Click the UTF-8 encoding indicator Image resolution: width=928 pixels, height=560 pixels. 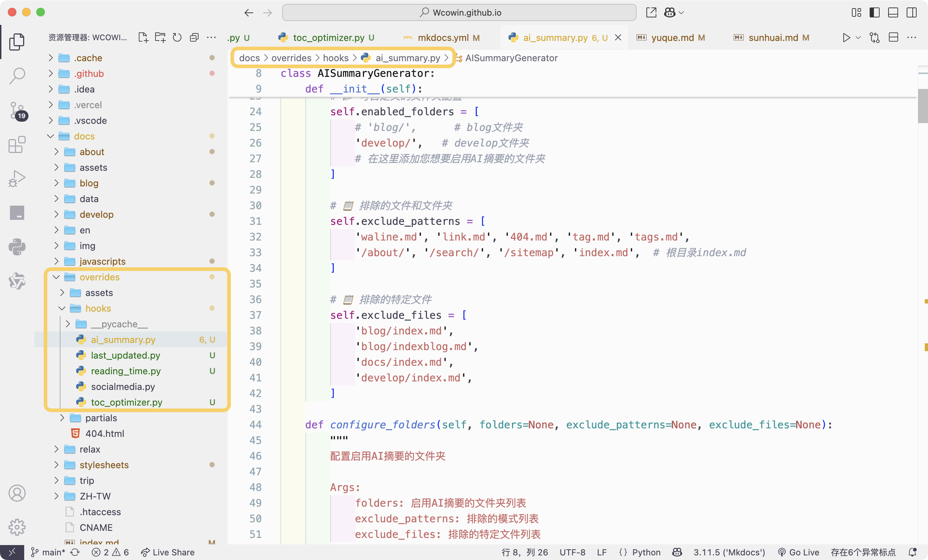[572, 552]
